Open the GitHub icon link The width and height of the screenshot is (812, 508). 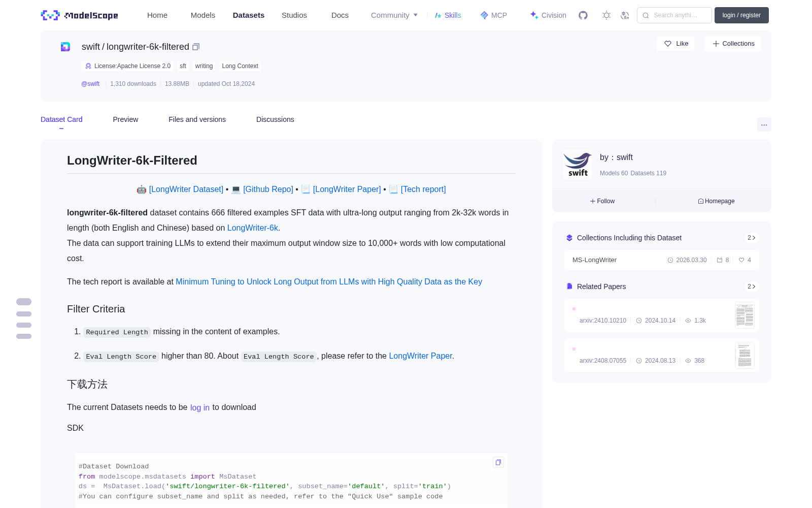pos(583,15)
